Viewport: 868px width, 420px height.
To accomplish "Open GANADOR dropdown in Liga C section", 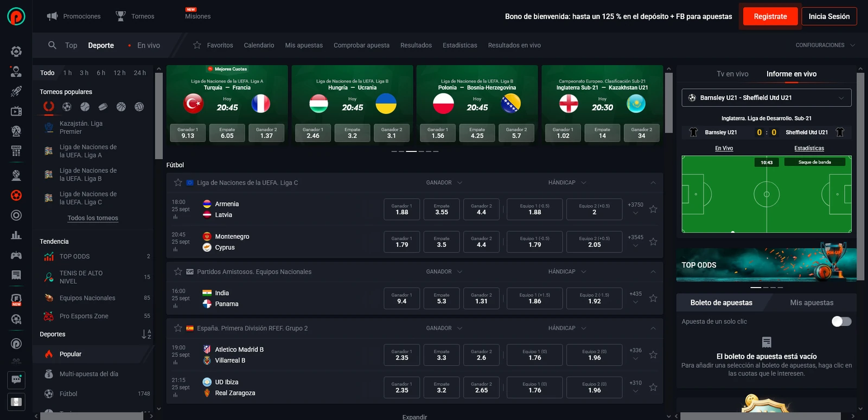I will tap(444, 182).
